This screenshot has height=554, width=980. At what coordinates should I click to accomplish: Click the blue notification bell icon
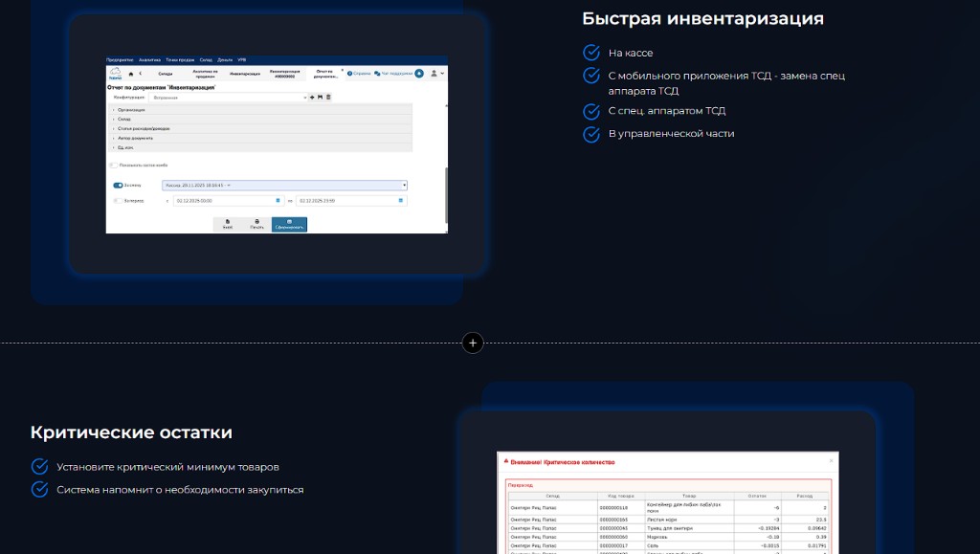click(x=419, y=74)
